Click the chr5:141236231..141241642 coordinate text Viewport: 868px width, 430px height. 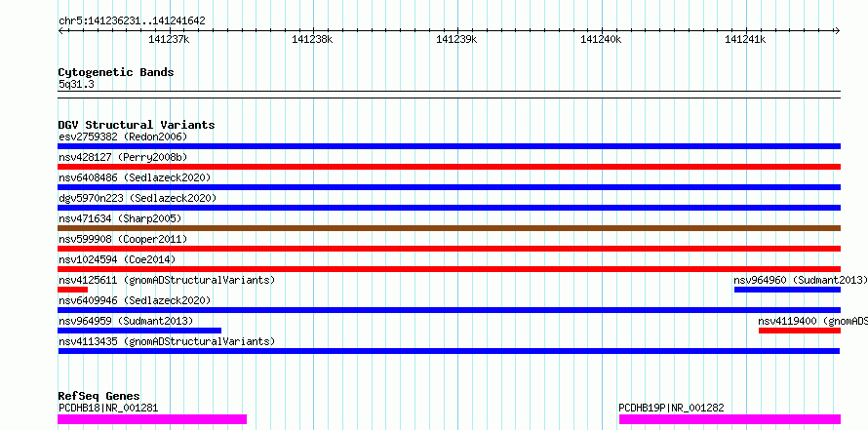(x=132, y=21)
